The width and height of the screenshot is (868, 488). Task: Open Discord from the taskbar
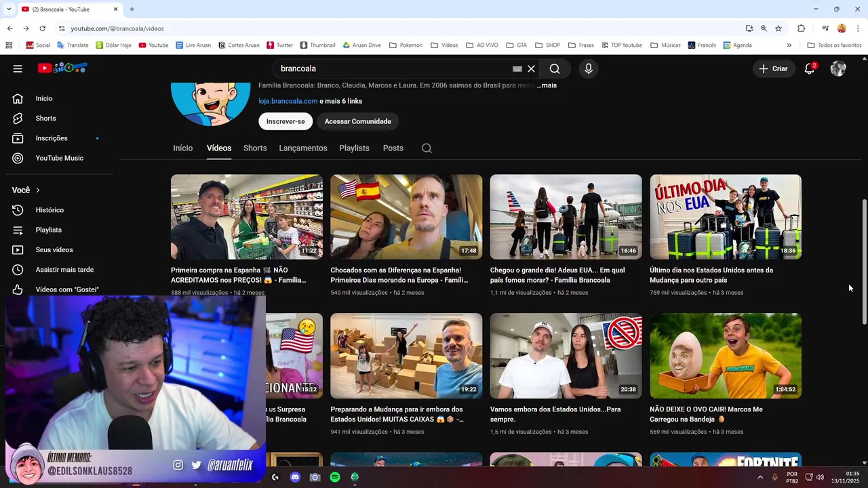[x=295, y=477]
